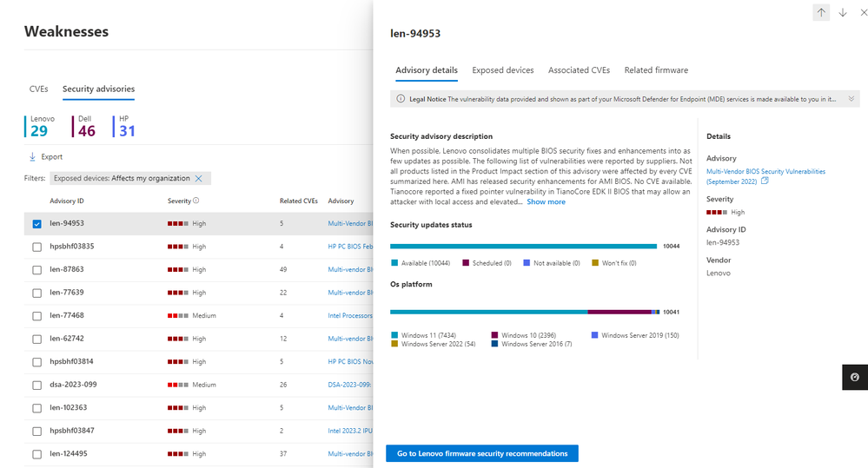
Task: Expand the Legal Notice banner
Action: pyautogui.click(x=851, y=99)
